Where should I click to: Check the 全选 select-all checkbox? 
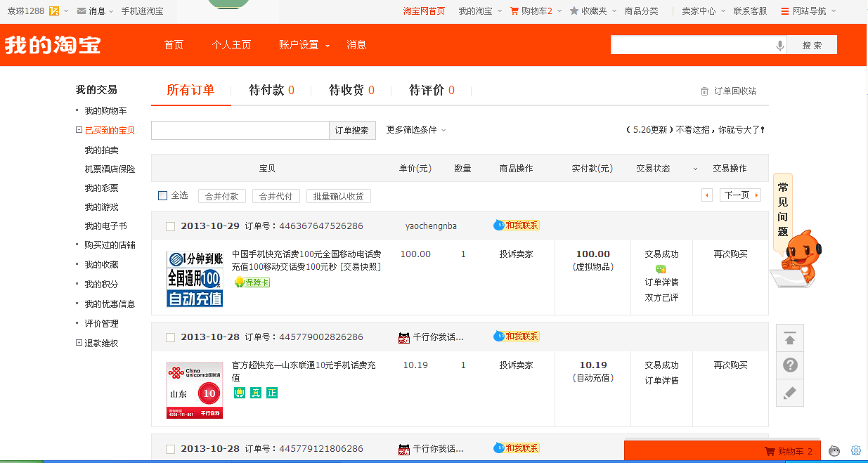coord(163,196)
